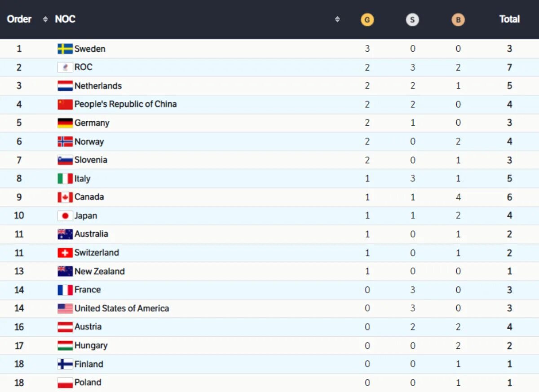Select the Japan name text
The image size is (539, 392).
click(x=86, y=216)
